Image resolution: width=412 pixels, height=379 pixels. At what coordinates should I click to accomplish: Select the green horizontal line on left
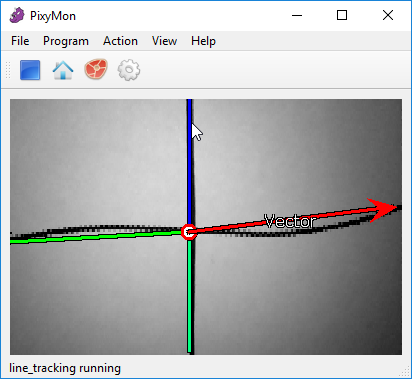[96, 236]
